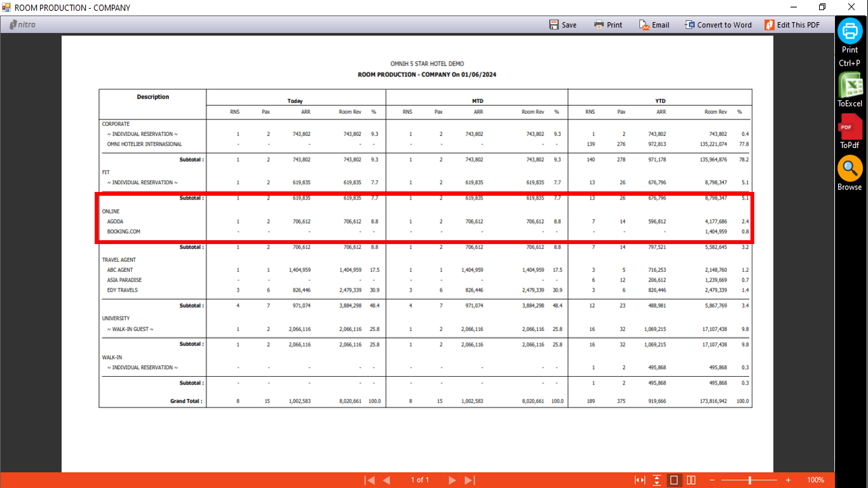Click the UNIVERSITY category label
This screenshot has height=488, width=868.
tap(116, 318)
